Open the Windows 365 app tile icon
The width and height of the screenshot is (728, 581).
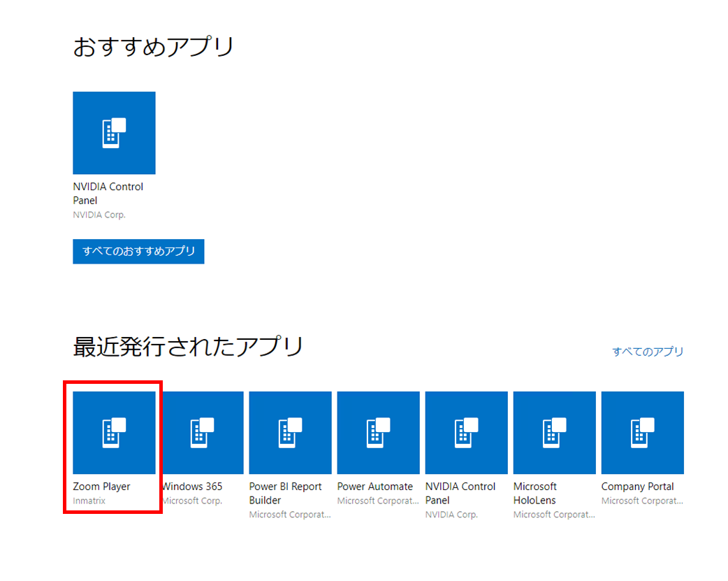click(203, 433)
